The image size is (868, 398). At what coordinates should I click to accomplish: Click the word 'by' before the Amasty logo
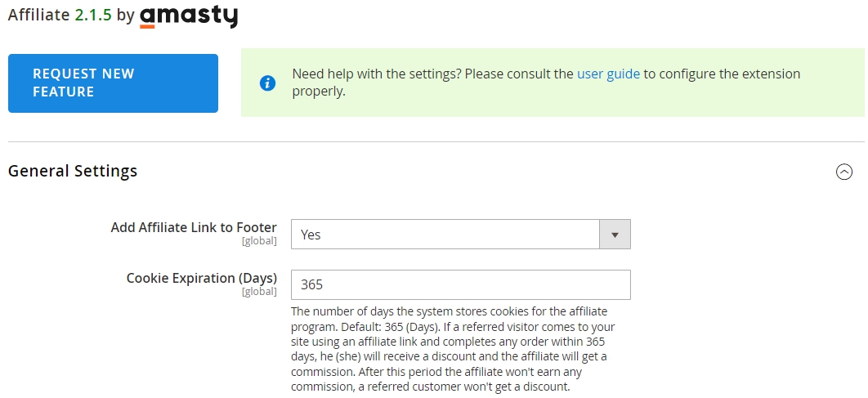pos(126,16)
